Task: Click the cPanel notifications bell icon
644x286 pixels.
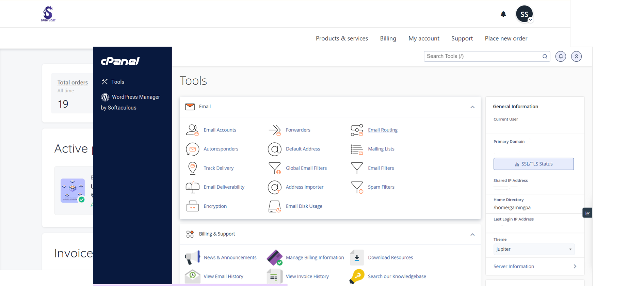Action: tap(561, 57)
